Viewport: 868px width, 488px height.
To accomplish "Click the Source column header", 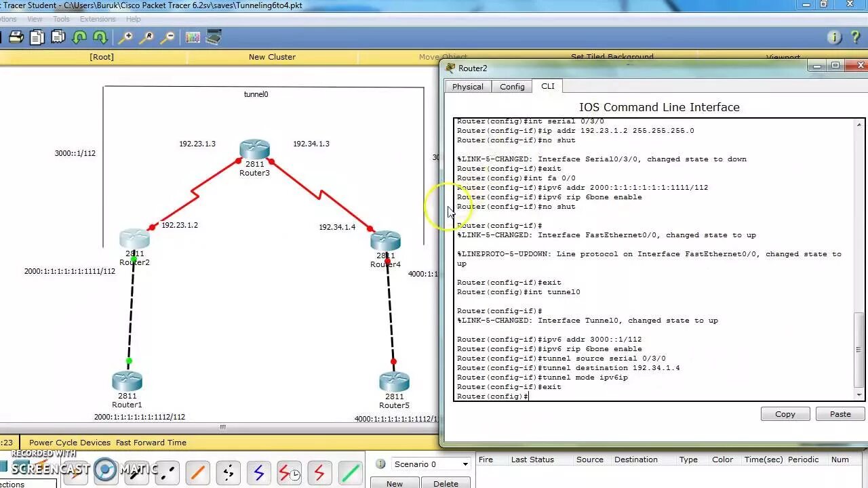I will click(x=590, y=460).
